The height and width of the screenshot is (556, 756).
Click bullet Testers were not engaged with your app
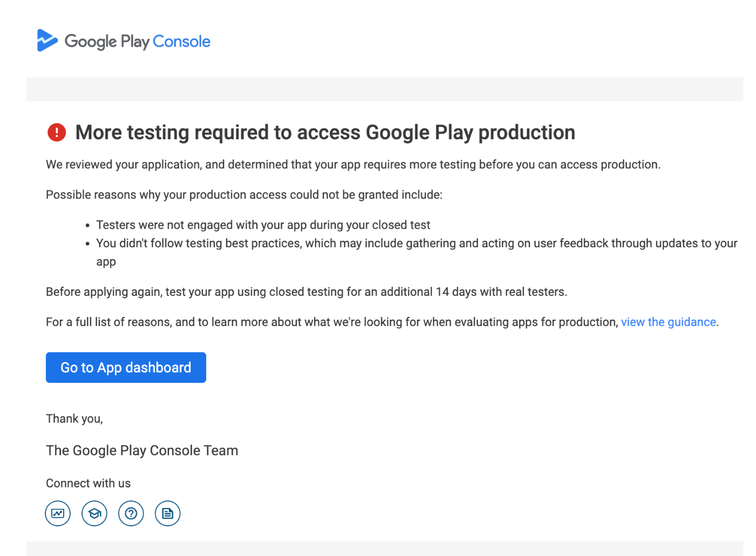coord(263,225)
